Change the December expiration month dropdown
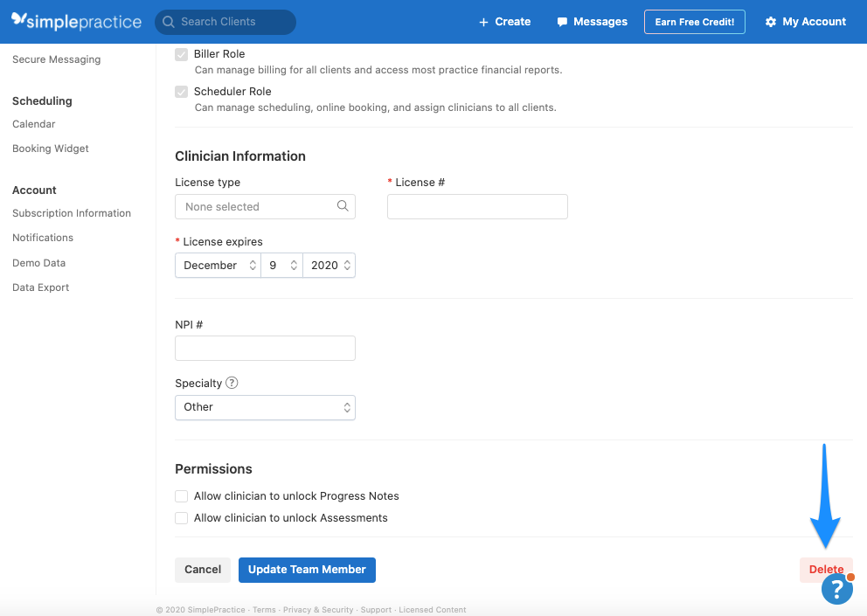 [x=217, y=265]
